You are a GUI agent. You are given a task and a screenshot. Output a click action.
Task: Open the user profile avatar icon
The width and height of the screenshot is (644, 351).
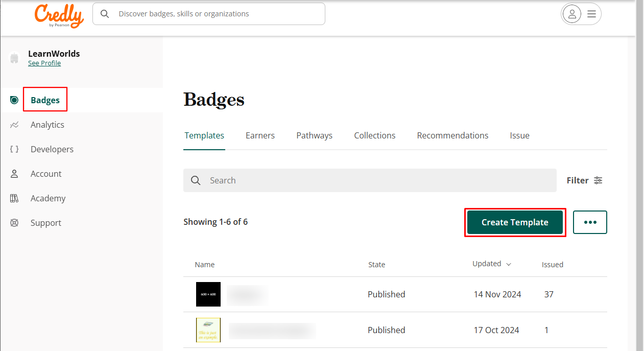point(572,14)
